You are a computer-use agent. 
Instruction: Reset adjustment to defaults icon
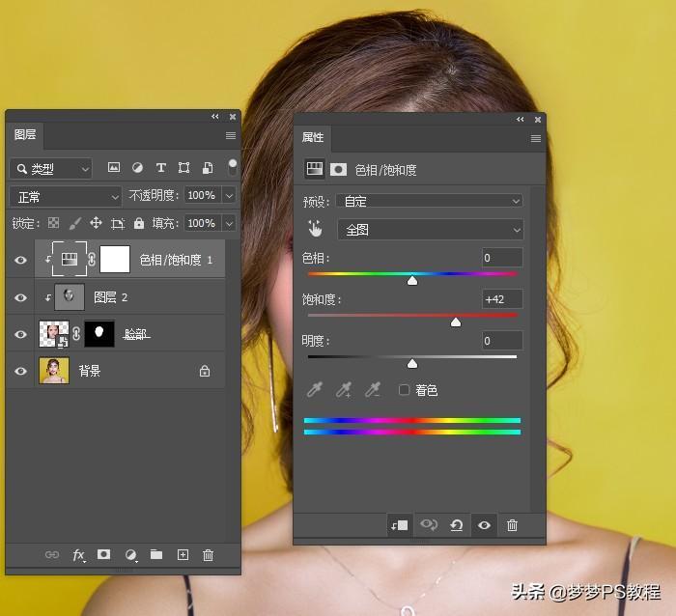[457, 525]
